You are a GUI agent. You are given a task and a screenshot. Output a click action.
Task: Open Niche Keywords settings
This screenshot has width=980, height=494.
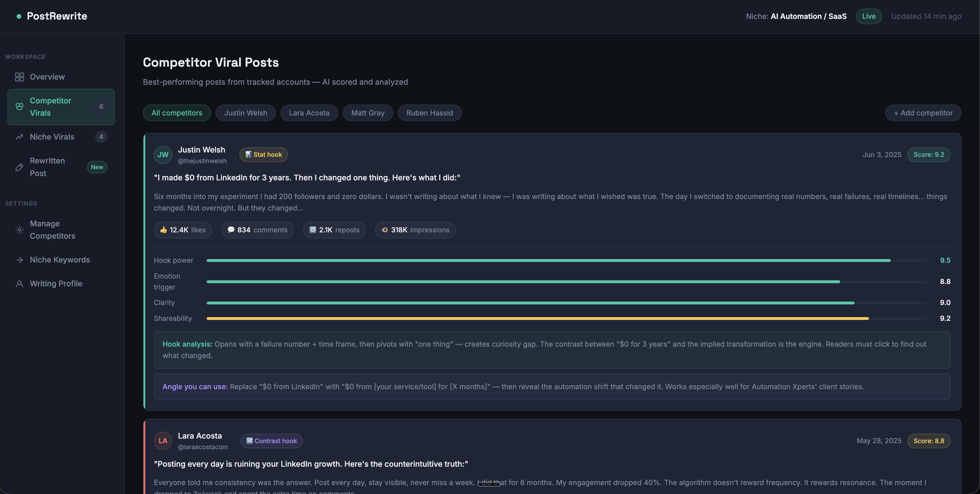[x=61, y=260]
